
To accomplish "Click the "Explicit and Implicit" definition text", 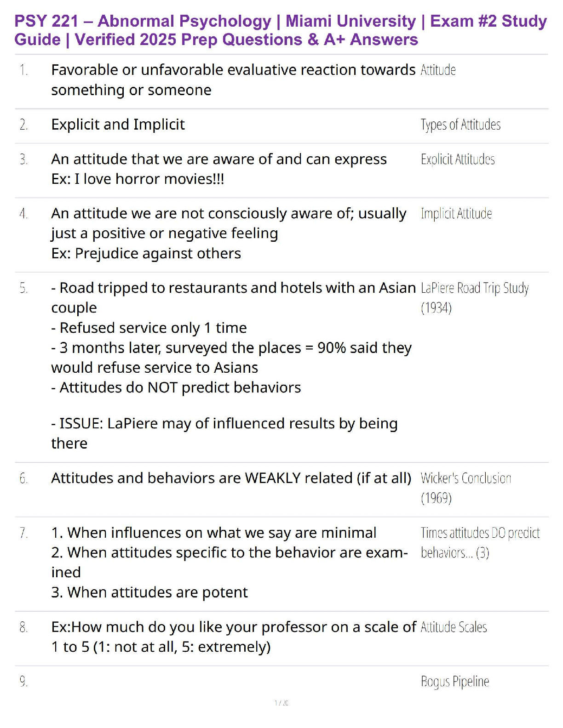I will click(118, 125).
